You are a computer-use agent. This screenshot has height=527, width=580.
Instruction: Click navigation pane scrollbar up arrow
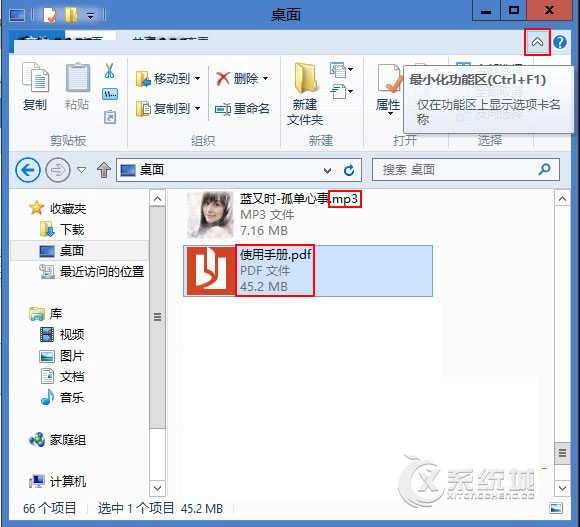point(158,199)
